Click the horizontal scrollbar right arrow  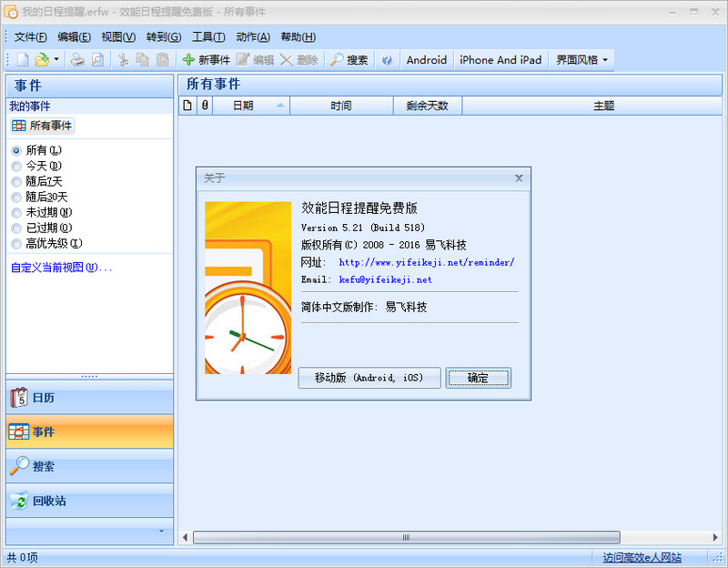[x=715, y=537]
